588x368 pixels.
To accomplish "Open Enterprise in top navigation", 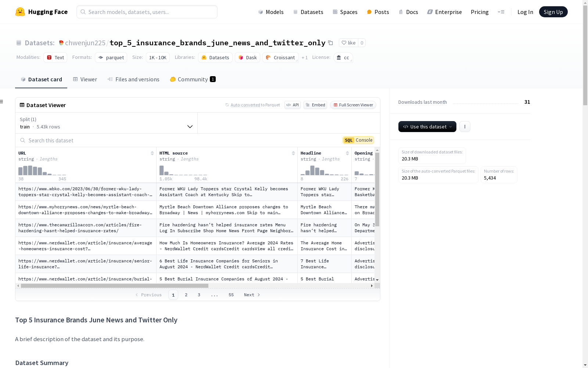I will [x=445, y=12].
